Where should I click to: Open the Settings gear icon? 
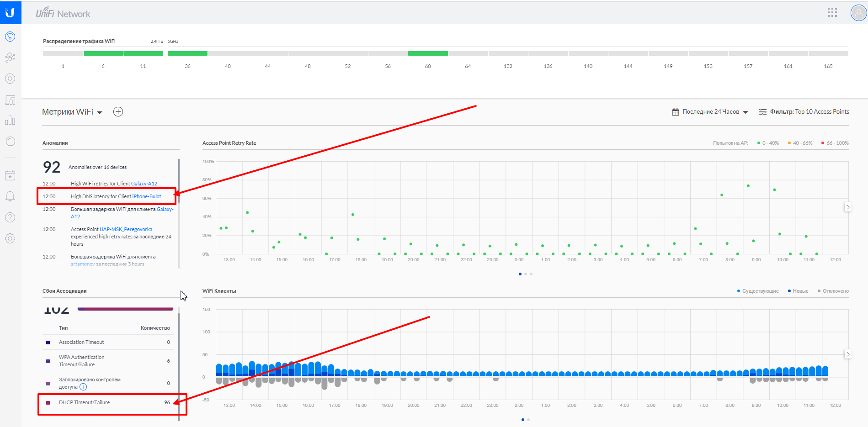[10, 238]
